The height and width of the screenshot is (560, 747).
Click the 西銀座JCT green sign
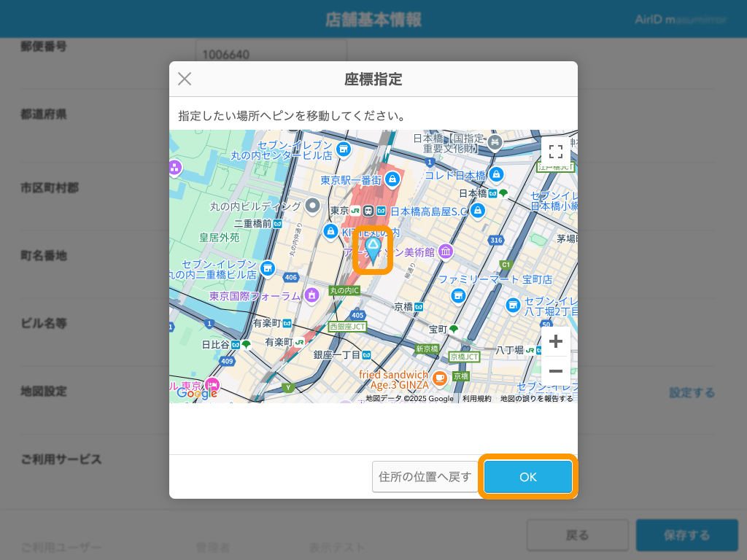coord(347,326)
